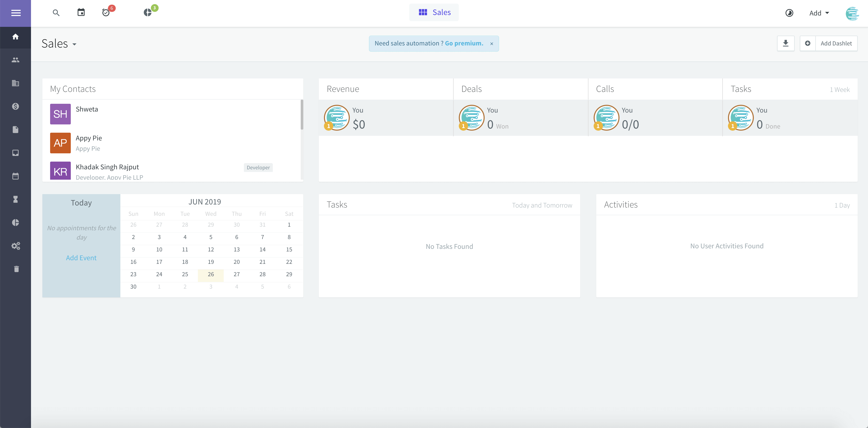
Task: Select the contacts icon in the sidebar
Action: point(15,60)
